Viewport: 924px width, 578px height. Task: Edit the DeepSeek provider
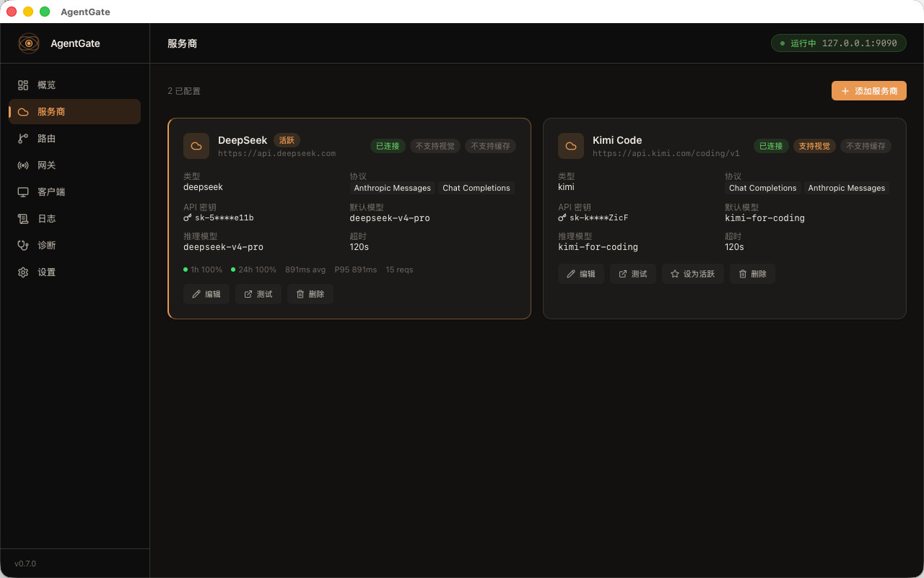pos(206,294)
